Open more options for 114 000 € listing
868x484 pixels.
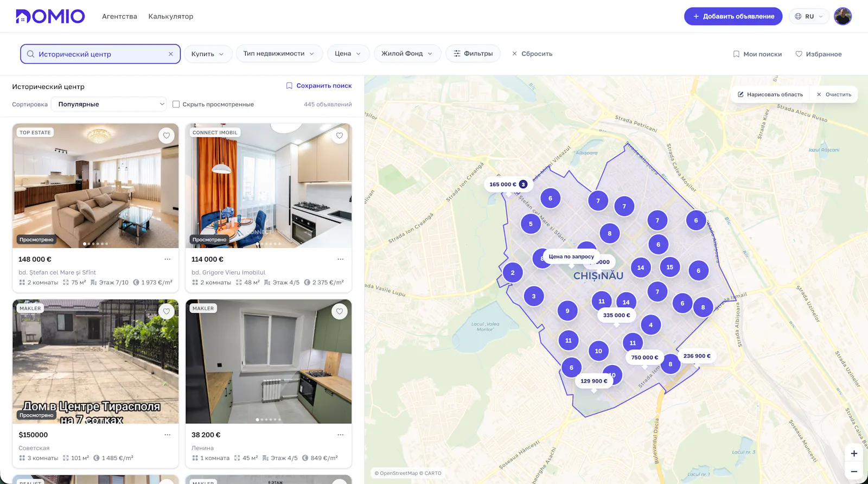pos(341,259)
